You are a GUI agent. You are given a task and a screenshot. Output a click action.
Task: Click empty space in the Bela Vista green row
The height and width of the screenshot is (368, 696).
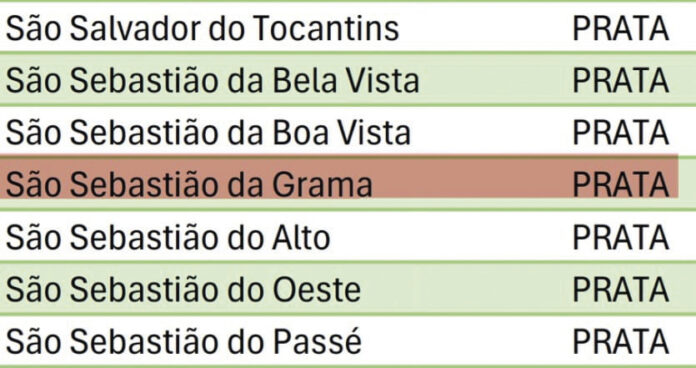point(495,80)
